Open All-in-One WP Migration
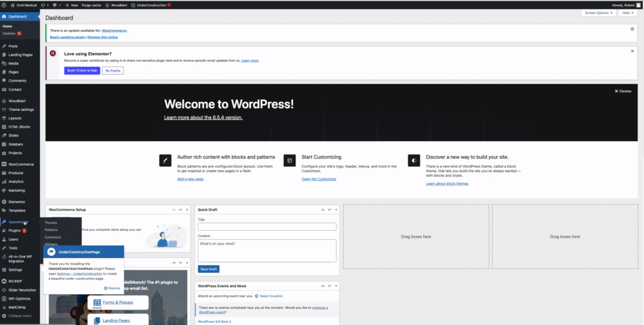 (x=20, y=259)
